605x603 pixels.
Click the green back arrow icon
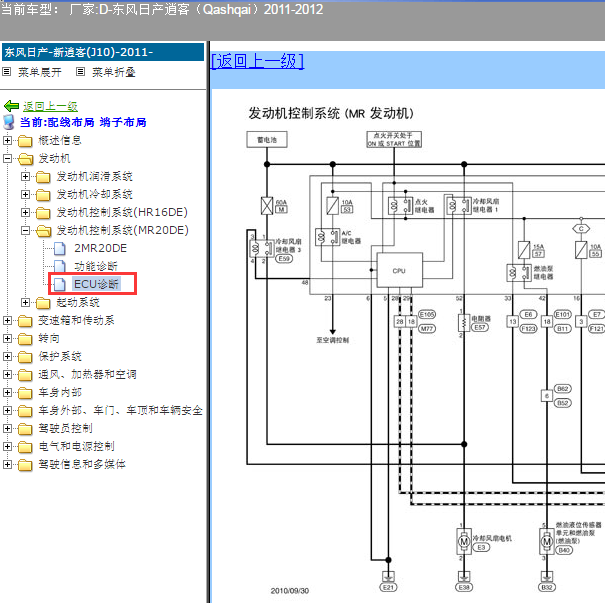12,106
